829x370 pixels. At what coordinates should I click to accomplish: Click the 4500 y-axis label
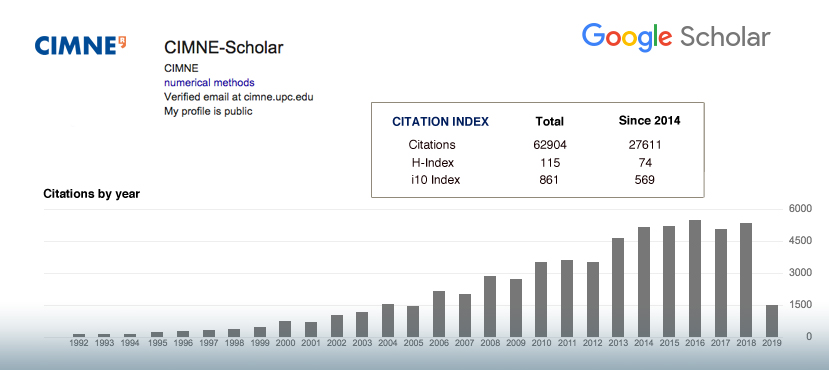point(801,241)
